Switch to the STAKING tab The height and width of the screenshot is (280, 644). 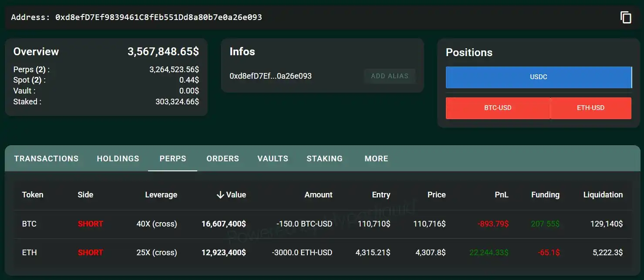(324, 158)
